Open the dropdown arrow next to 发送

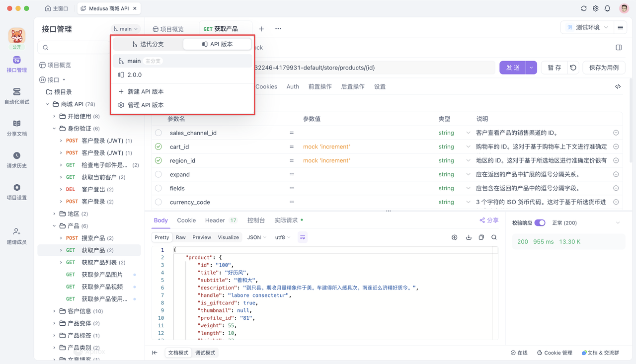click(x=531, y=68)
